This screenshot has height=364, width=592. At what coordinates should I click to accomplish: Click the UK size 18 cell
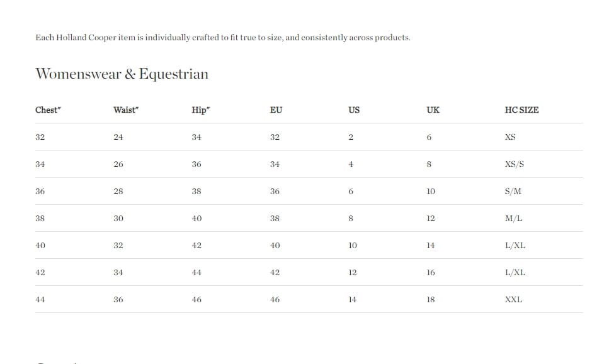[431, 300]
